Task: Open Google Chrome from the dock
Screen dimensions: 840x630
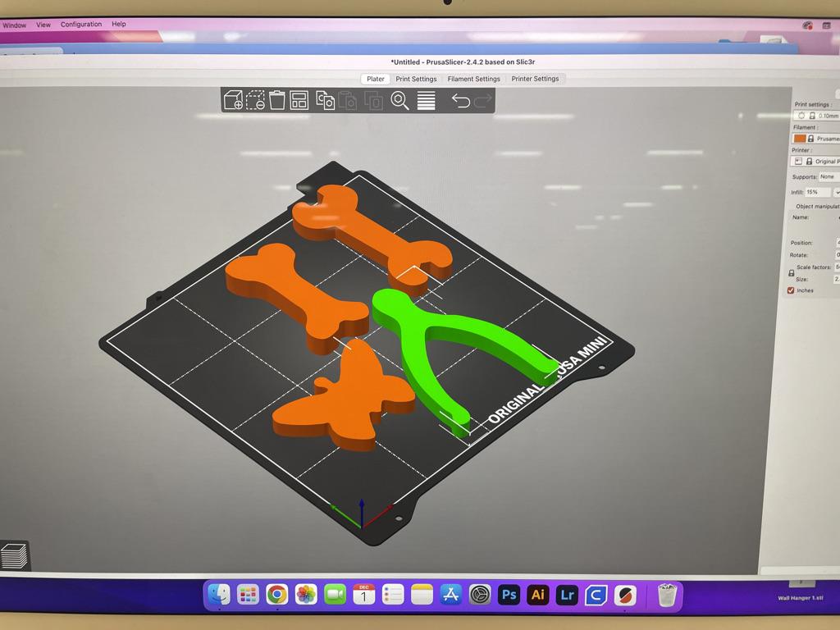Action: point(277,595)
